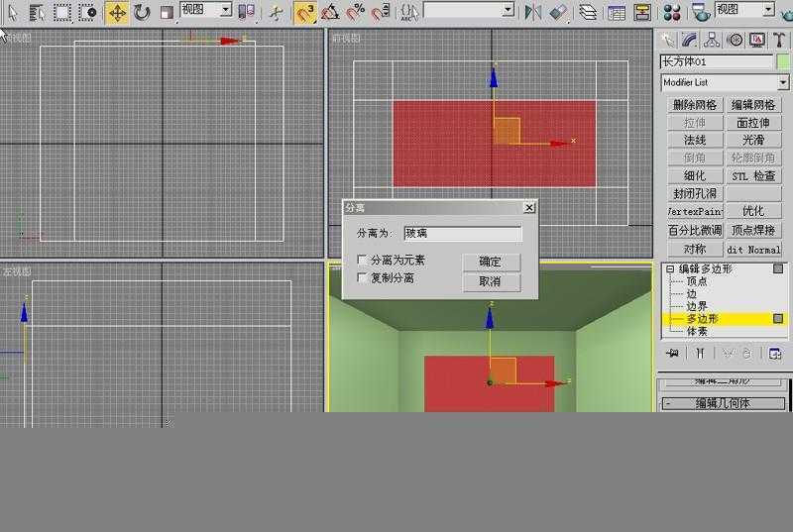Select the 体素 sub-object level
Image resolution: width=793 pixels, height=532 pixels.
[x=697, y=332]
